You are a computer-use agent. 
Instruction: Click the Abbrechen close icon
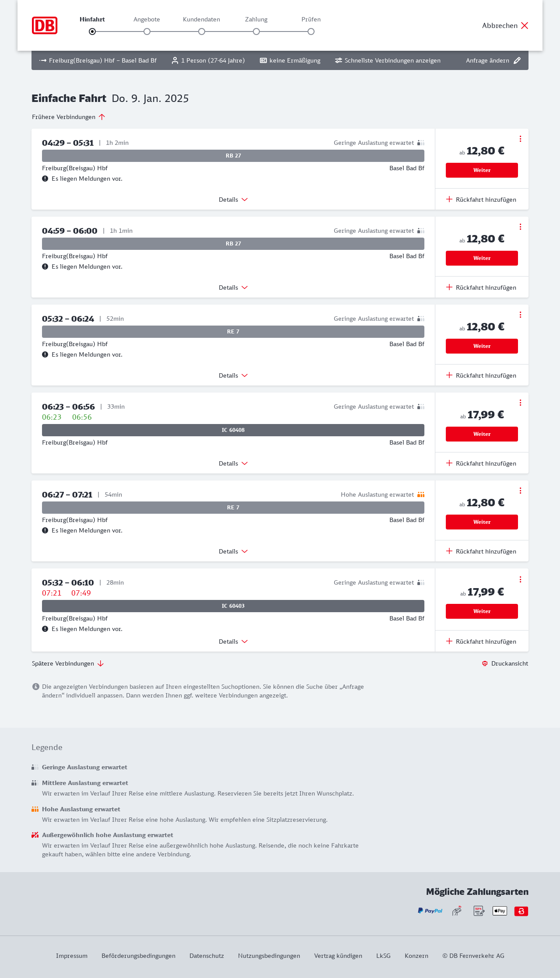525,25
